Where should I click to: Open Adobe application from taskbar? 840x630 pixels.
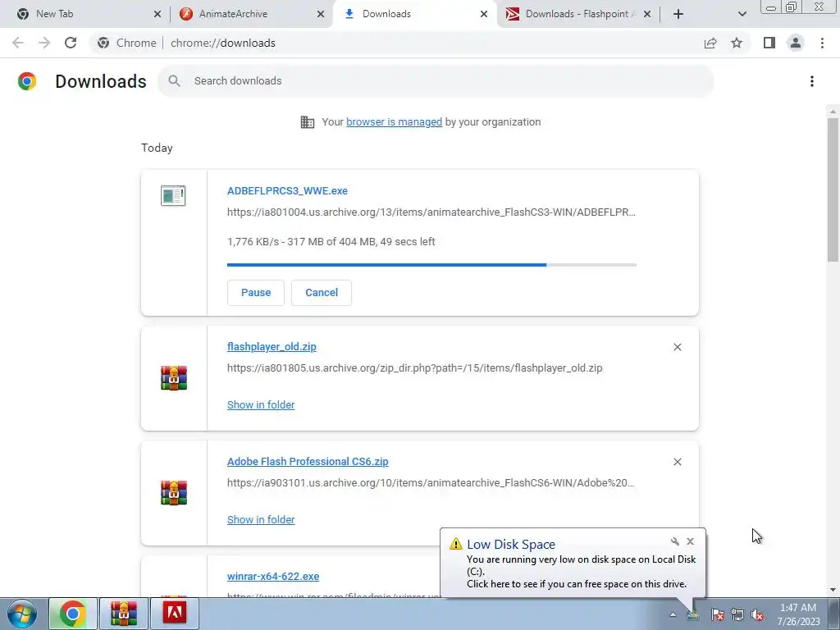click(175, 614)
